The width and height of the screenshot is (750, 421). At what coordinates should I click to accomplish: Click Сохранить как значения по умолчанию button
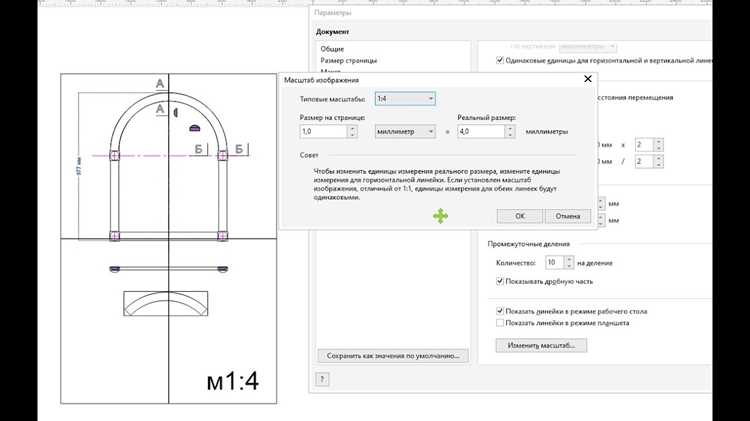(393, 355)
